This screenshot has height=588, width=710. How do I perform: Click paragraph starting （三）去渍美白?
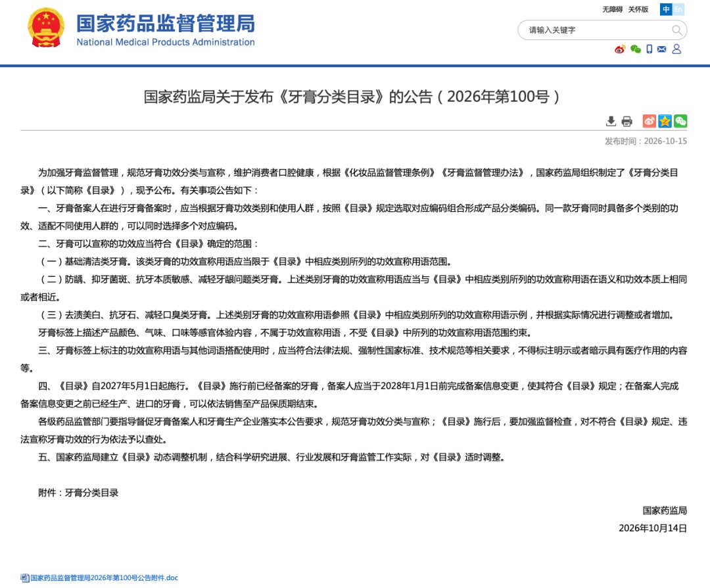tap(358, 315)
